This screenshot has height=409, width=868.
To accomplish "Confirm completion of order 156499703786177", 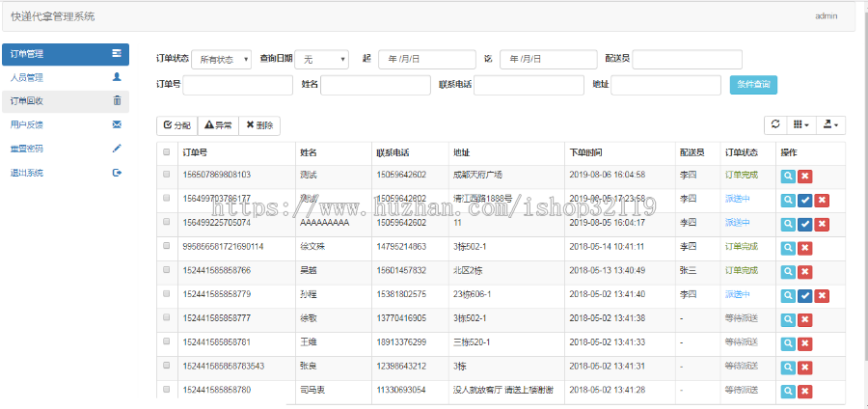I will click(805, 200).
